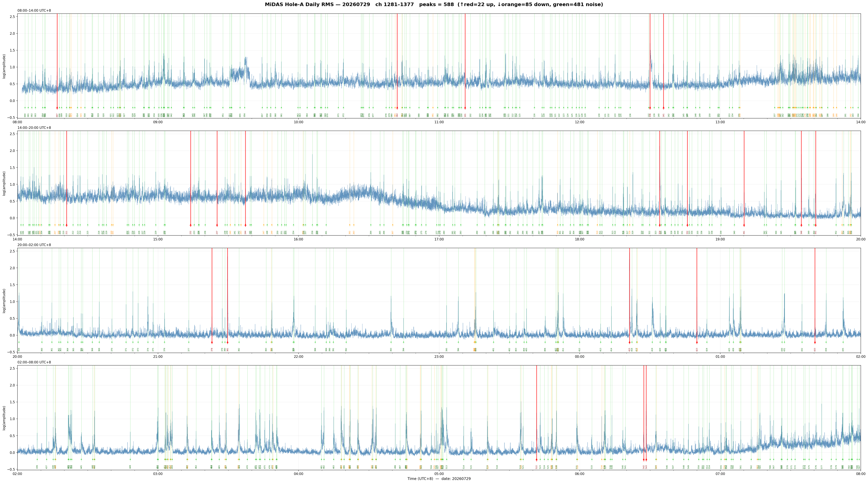Click the '02:00–08:00 UTC+8' panel title
The height and width of the screenshot is (483, 868).
click(34, 362)
